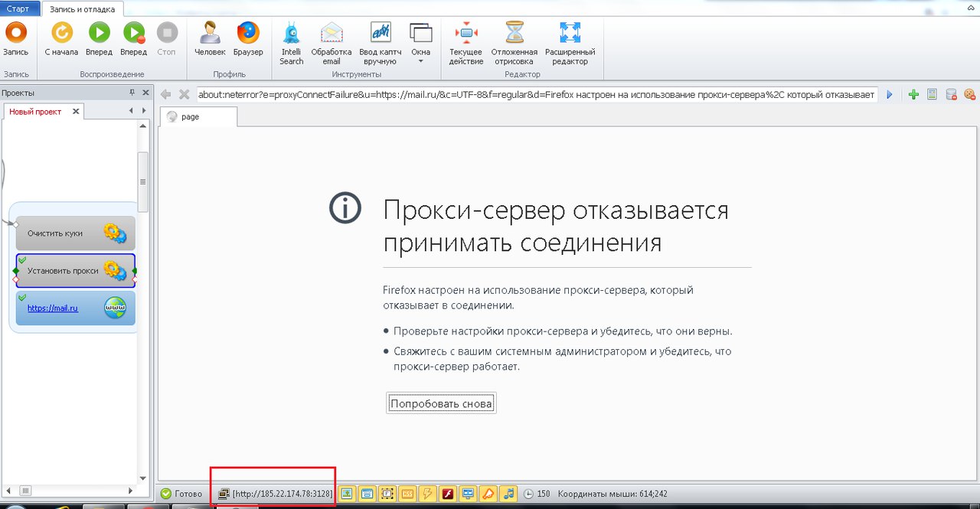The width and height of the screenshot is (980, 509).
Task: Click the browser address bar field
Action: 537,94
